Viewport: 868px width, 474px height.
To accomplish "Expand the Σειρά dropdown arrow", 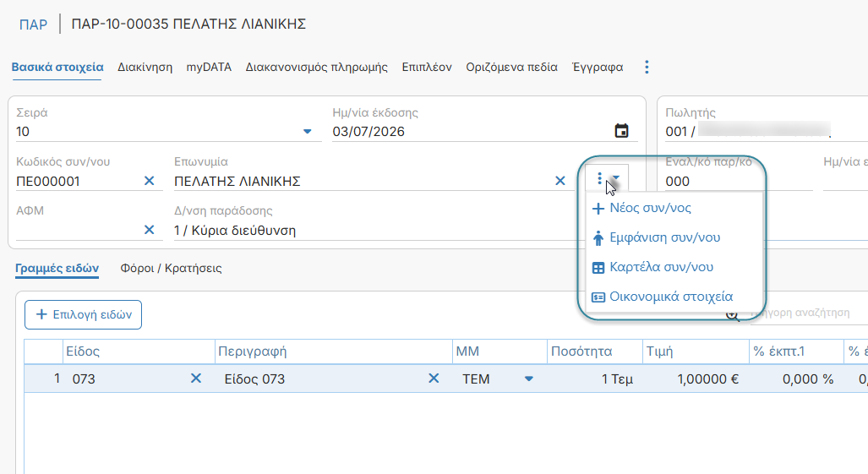I will click(308, 132).
